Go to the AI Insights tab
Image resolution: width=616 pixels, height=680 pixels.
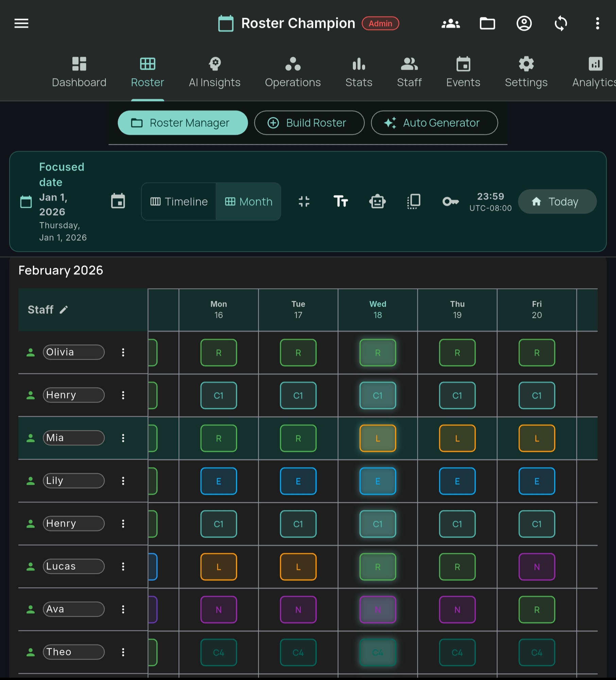point(215,72)
